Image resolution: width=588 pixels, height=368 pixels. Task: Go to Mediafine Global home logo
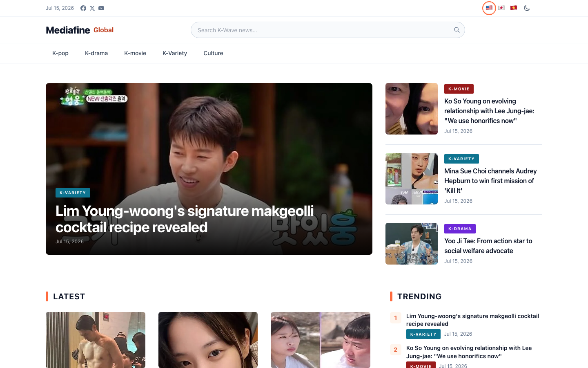[80, 30]
